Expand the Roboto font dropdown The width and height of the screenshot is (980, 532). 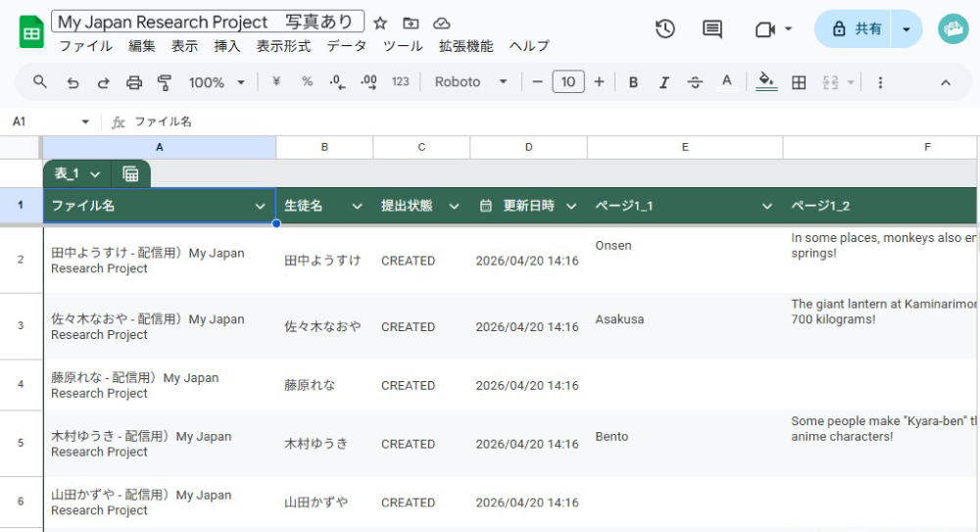pos(472,82)
